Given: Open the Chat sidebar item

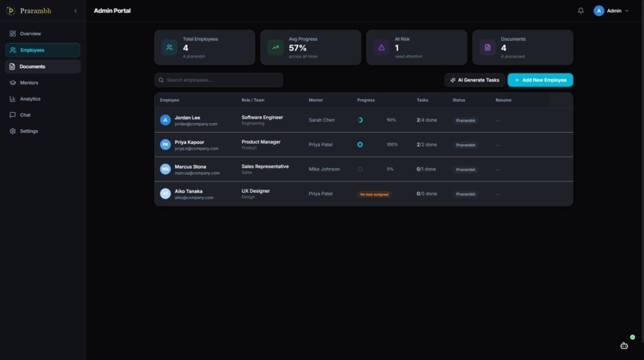Looking at the screenshot, I should click(42, 114).
